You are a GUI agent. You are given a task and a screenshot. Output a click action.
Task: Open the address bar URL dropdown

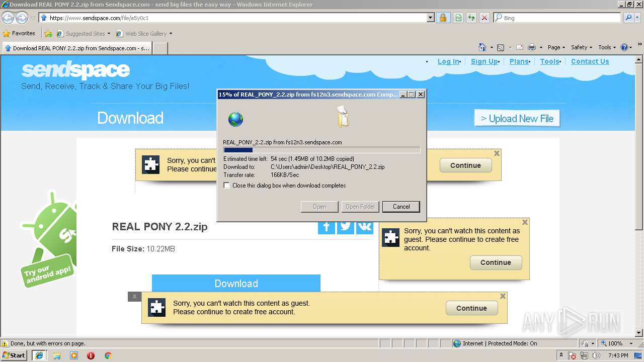click(430, 18)
